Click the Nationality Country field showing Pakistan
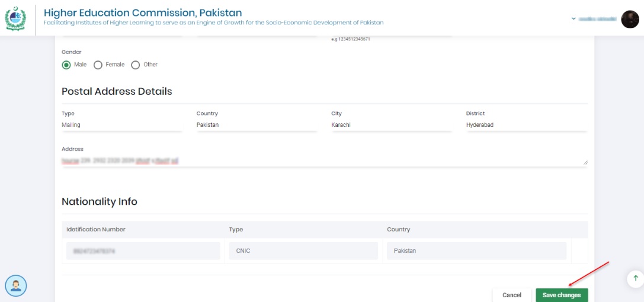This screenshot has height=302, width=644. (476, 251)
